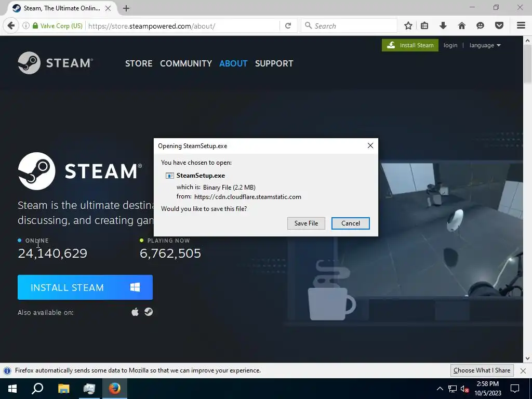Open site information icon in address bar
532x399 pixels.
(x=26, y=26)
